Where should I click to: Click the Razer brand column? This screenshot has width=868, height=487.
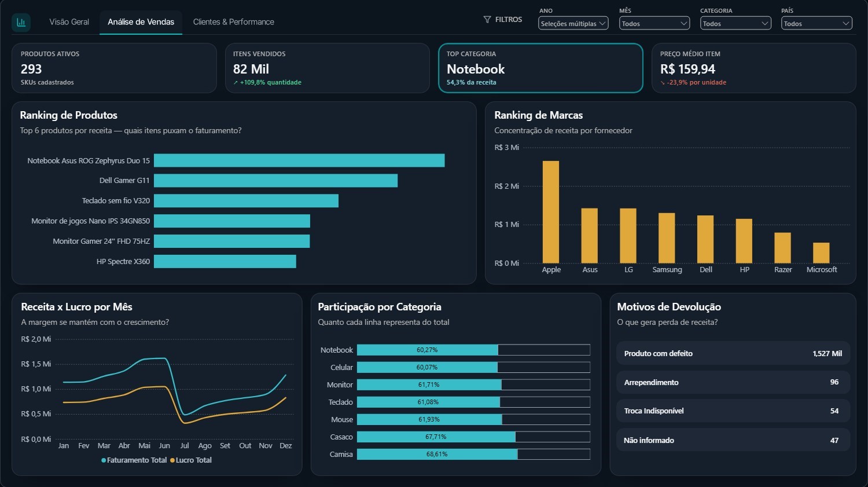tap(782, 248)
